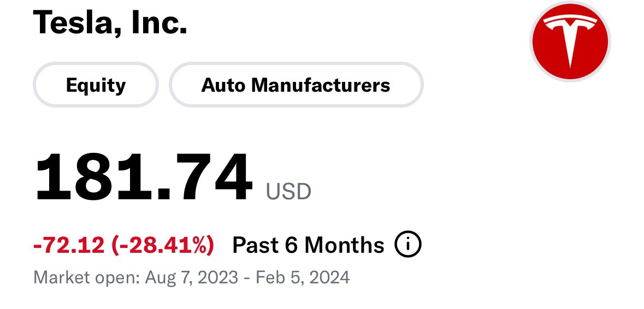
Task: Open the info icon beside Past 6 Months
Action: click(408, 244)
